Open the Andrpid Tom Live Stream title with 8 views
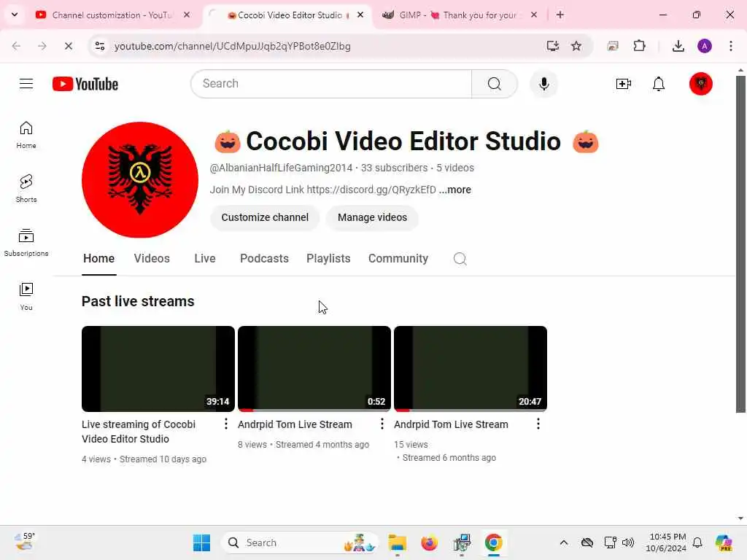The height and width of the screenshot is (560, 747). tap(295, 424)
